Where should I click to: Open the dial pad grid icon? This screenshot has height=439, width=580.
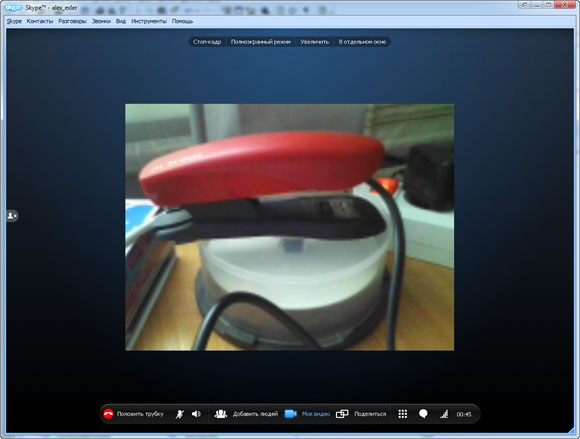click(x=403, y=414)
